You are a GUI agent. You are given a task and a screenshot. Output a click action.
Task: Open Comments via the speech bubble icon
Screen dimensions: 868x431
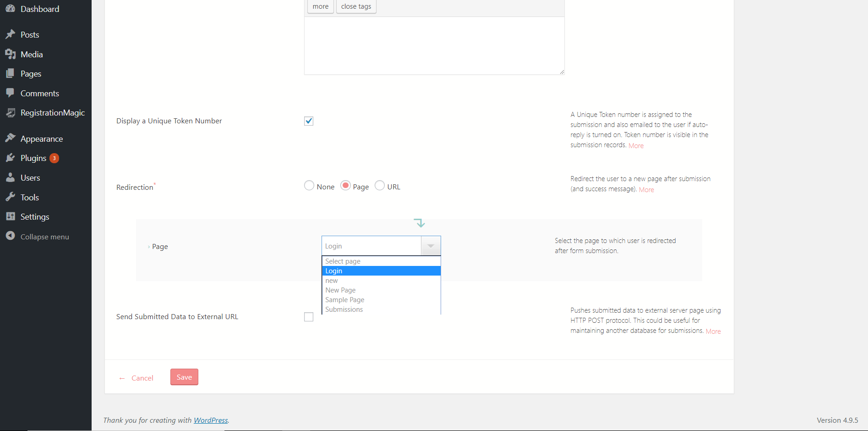11,93
